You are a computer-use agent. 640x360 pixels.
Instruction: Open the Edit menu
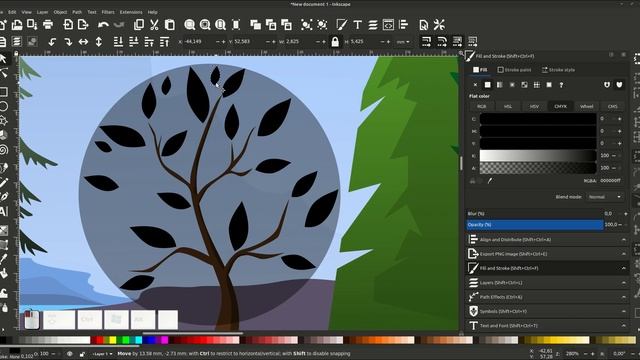tap(12, 12)
